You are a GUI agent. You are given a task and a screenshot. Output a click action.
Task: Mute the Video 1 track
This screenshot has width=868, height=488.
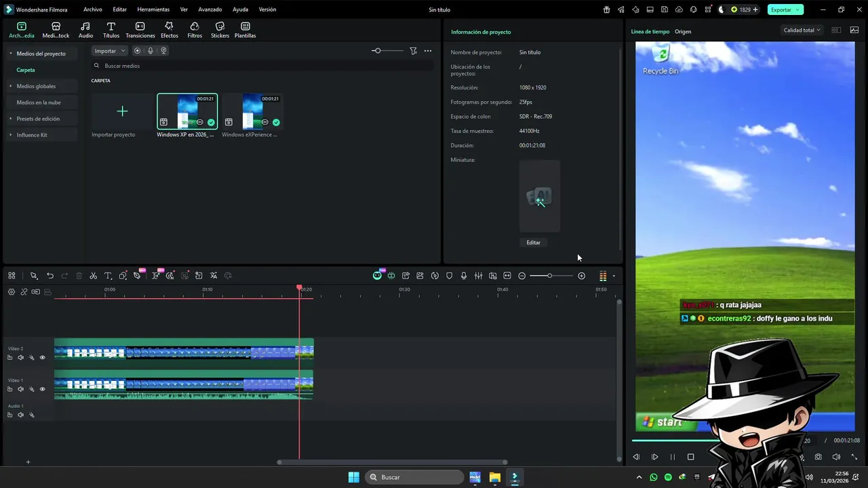(x=20, y=389)
